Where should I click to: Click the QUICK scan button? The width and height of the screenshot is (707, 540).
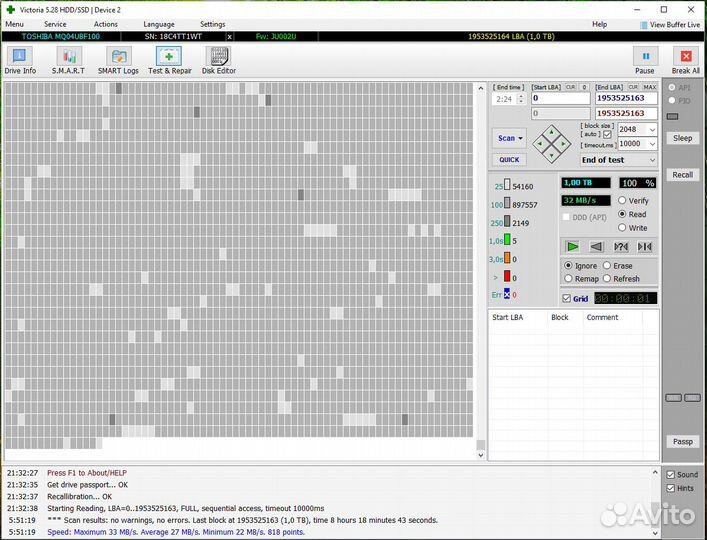pyautogui.click(x=509, y=160)
